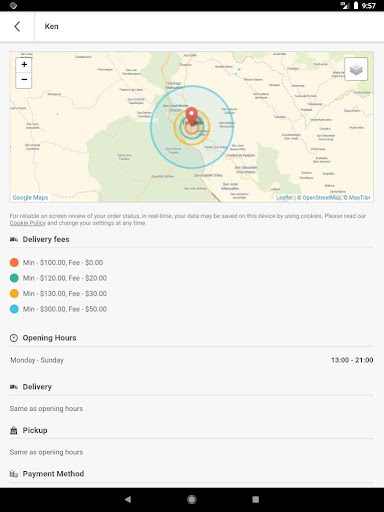
Task: Click the 'Delivery fees' heading
Action: click(x=46, y=239)
